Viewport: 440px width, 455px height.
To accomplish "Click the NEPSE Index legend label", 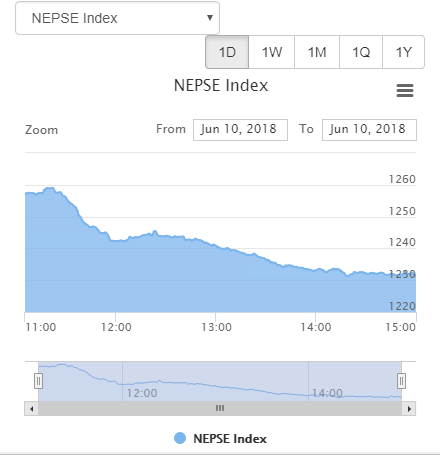I will point(230,438).
